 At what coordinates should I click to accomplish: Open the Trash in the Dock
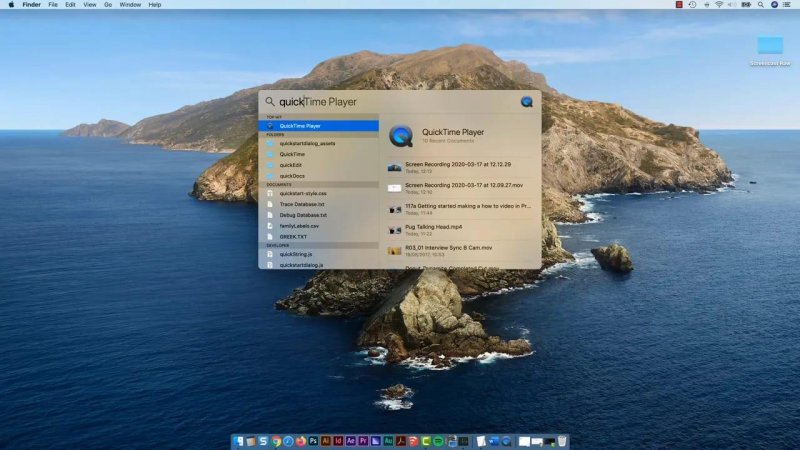click(562, 441)
